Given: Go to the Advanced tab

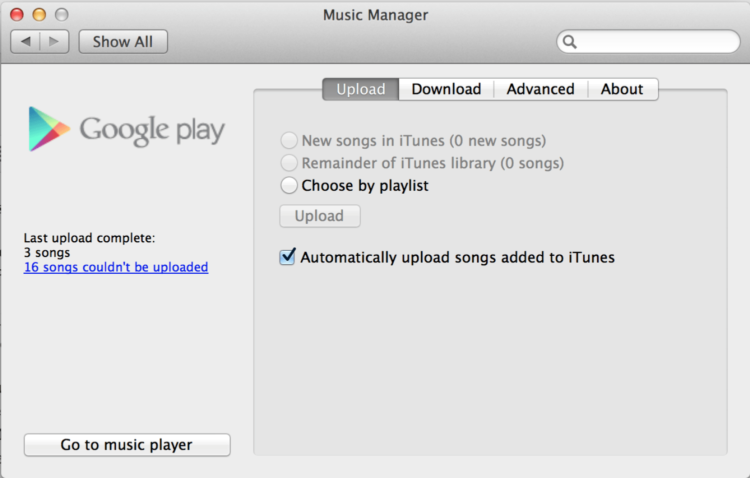Looking at the screenshot, I should click(540, 89).
